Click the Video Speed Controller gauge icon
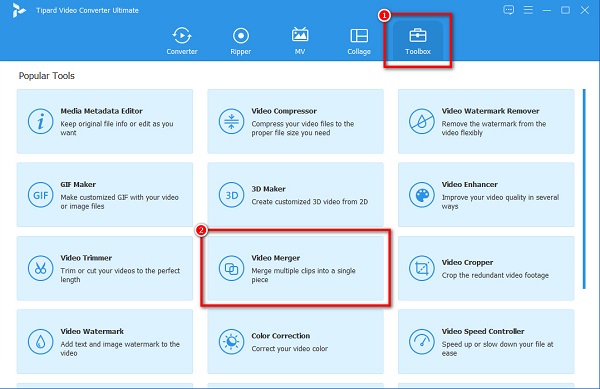Screen dimensions: 600x389 click(421, 342)
